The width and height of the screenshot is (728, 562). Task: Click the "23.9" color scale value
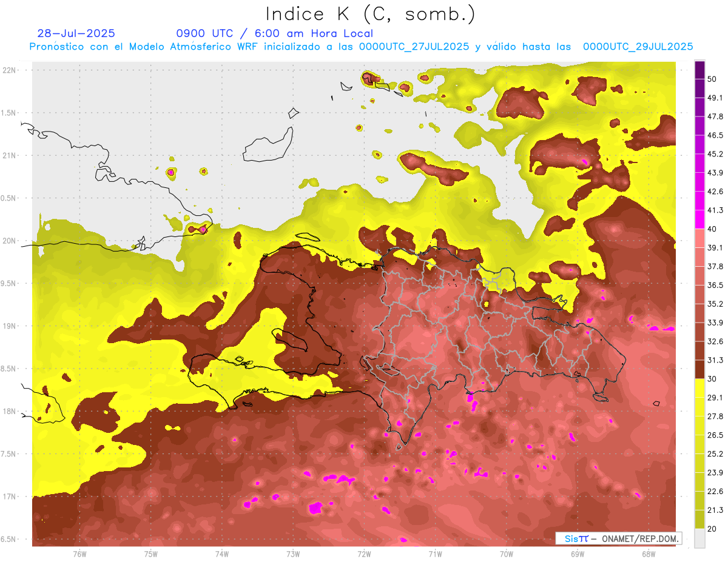click(715, 472)
